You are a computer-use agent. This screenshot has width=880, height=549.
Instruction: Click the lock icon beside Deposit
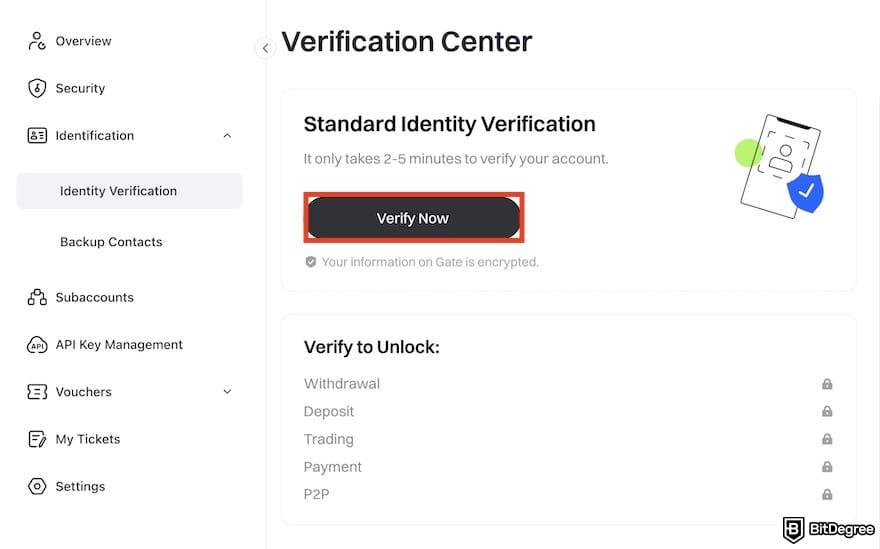827,411
